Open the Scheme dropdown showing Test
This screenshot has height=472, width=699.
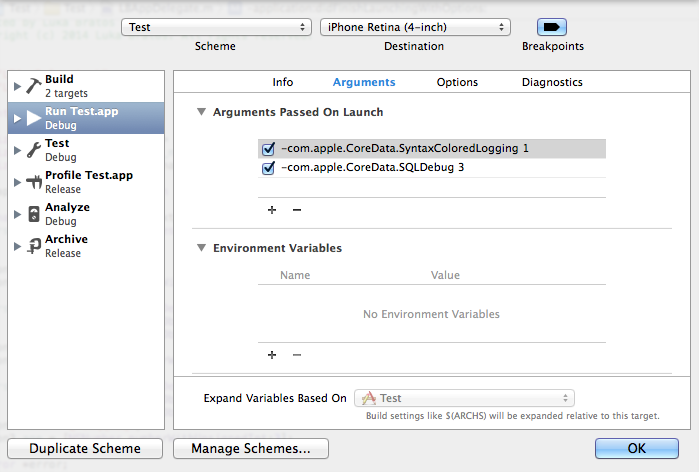coord(216,27)
